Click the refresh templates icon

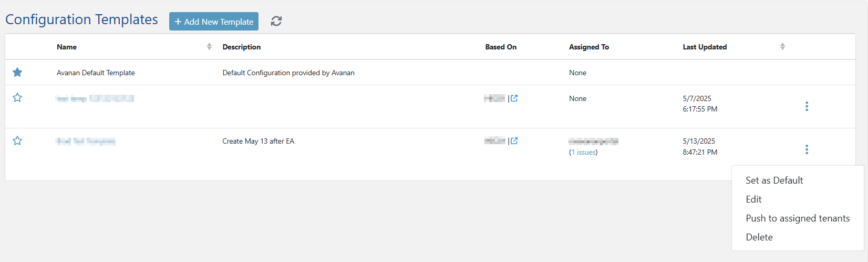tap(276, 21)
